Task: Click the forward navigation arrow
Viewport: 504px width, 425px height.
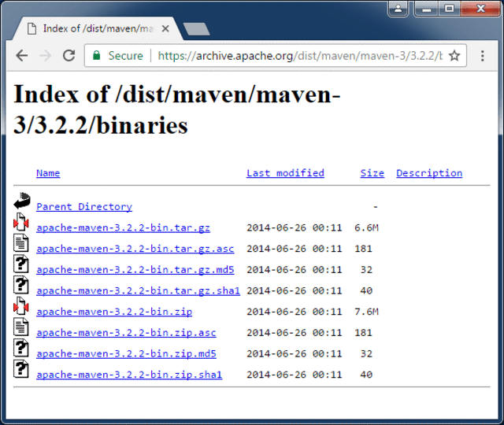Action: (x=45, y=56)
